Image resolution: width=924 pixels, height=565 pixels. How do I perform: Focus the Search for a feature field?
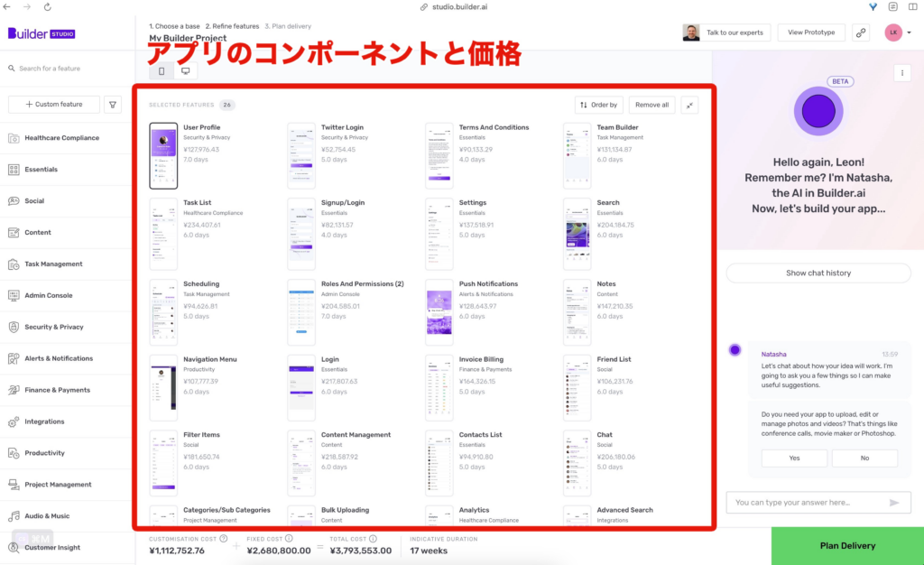pyautogui.click(x=66, y=69)
